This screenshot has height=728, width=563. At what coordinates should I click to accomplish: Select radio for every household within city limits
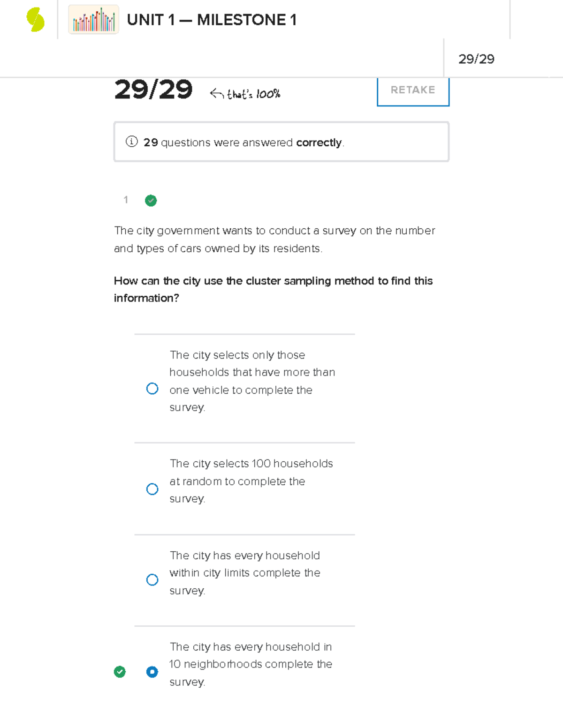152,580
